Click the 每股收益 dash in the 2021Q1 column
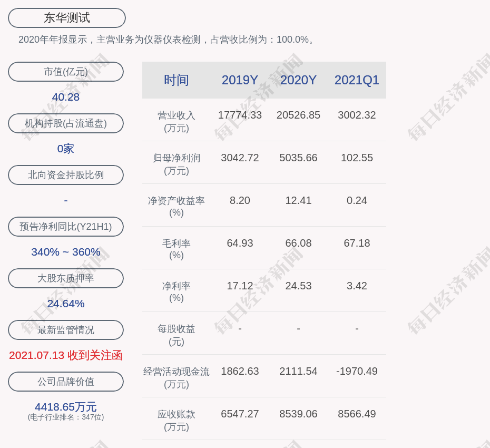This screenshot has height=448, width=490. [357, 328]
